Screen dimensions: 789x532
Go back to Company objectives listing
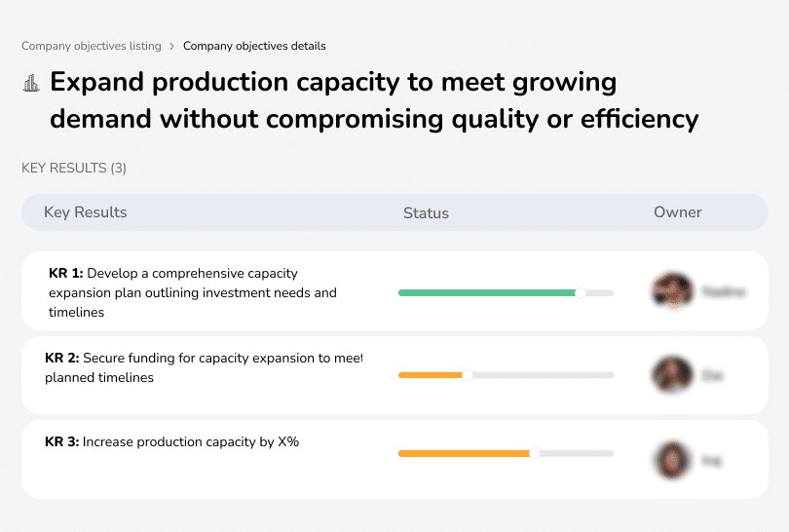pyautogui.click(x=92, y=46)
